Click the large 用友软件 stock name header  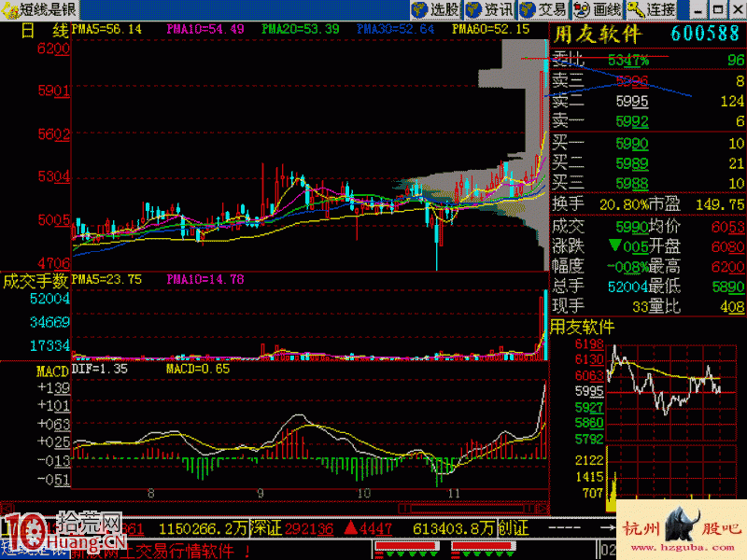(598, 35)
